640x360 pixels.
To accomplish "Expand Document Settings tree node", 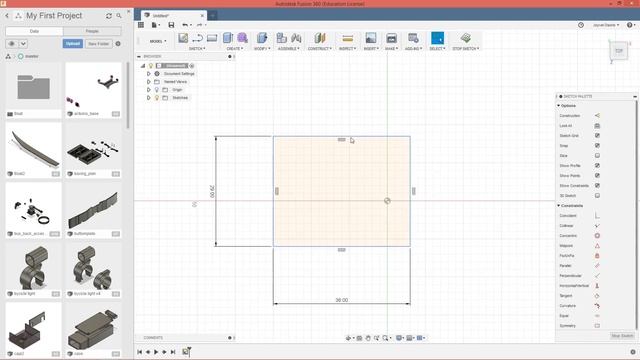I will (149, 74).
